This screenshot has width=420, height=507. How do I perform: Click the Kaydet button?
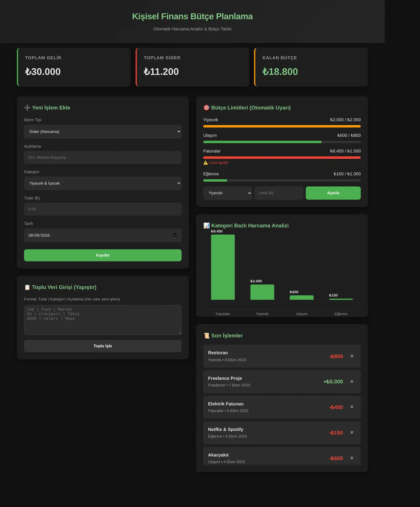pyautogui.click(x=103, y=255)
